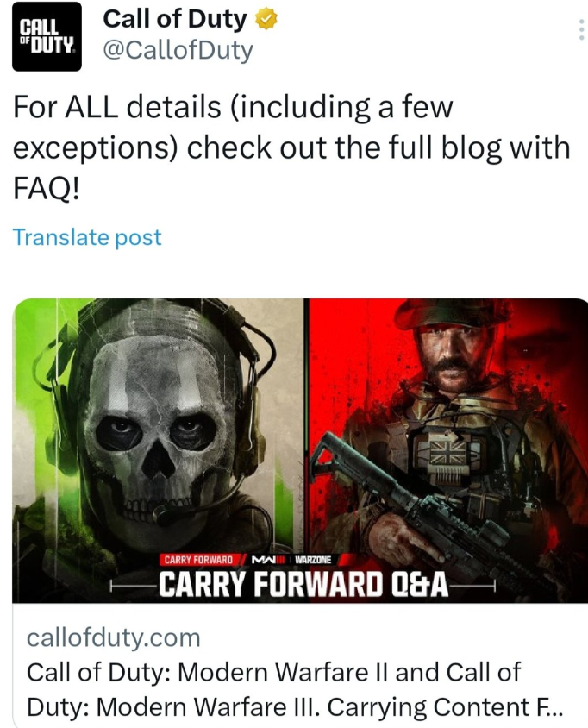This screenshot has width=588, height=728.
Task: Open the callofduty.com domain link
Action: pos(114,637)
